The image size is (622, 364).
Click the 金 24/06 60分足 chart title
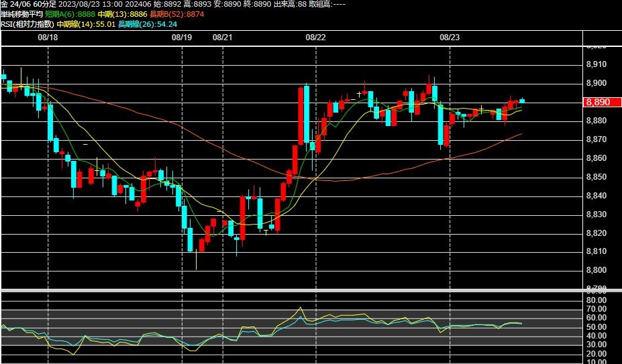29,4
